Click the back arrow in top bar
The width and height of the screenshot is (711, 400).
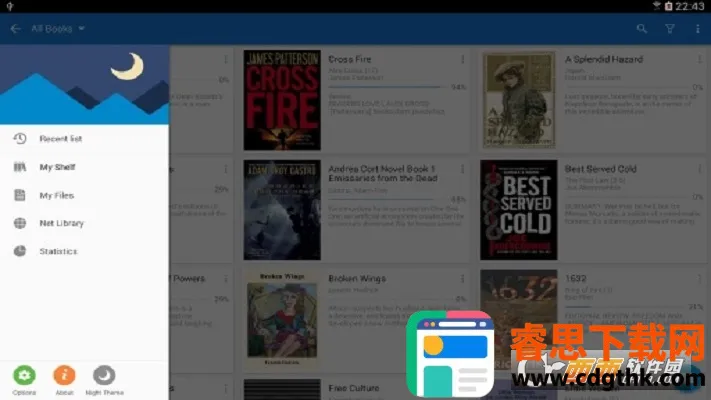pos(15,29)
